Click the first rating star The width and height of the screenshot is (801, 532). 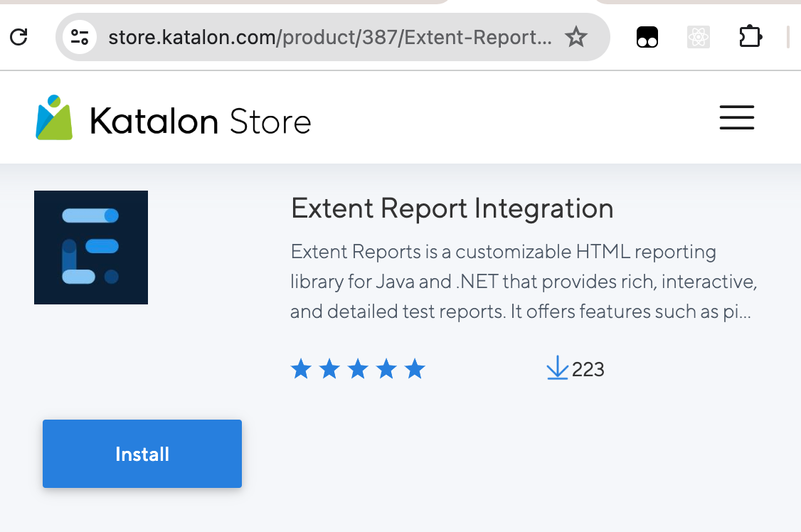tap(301, 369)
